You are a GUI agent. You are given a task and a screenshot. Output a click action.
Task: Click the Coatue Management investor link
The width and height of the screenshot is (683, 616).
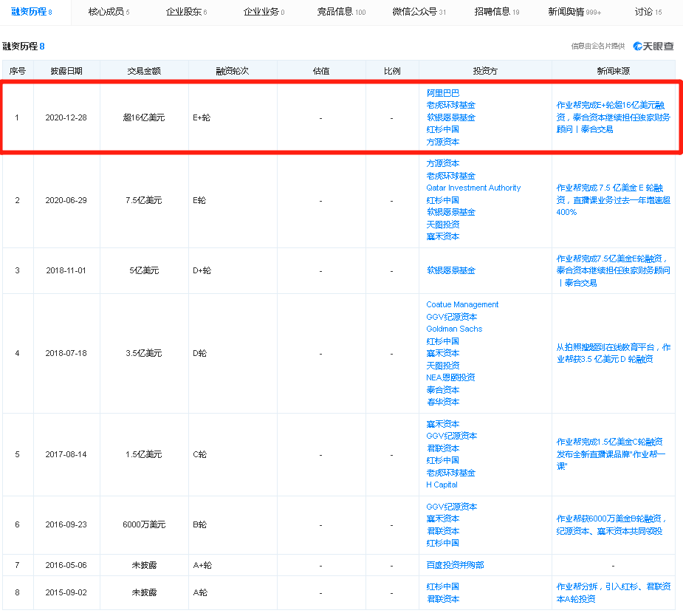[462, 304]
